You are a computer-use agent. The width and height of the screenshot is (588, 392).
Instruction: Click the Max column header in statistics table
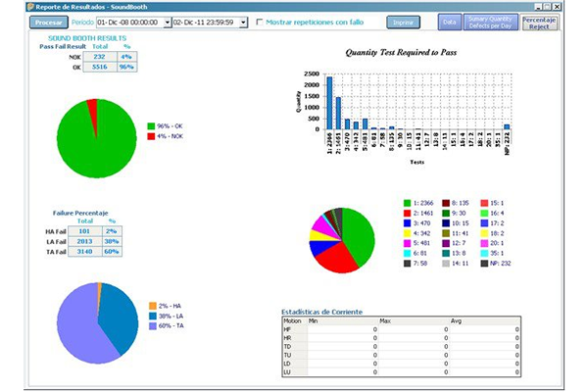[385, 320]
